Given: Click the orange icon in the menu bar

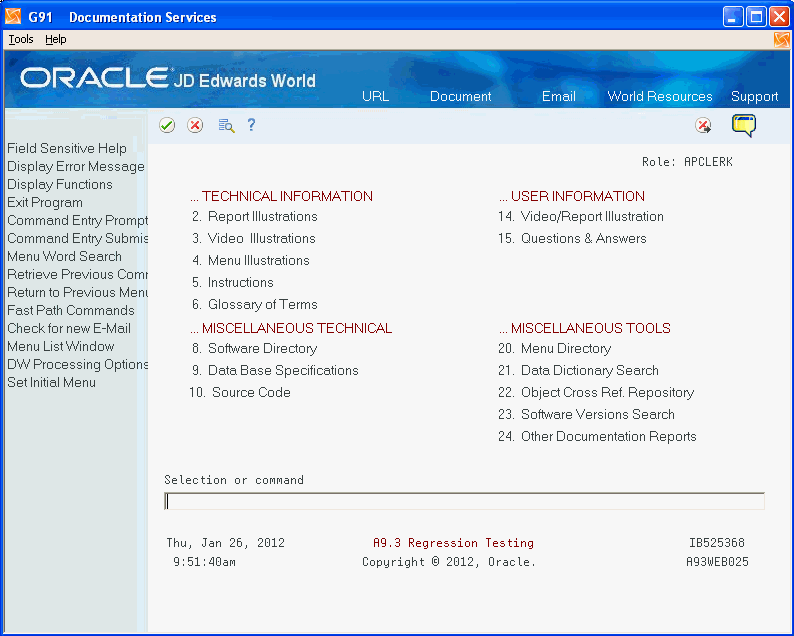Looking at the screenshot, I should pos(781,39).
